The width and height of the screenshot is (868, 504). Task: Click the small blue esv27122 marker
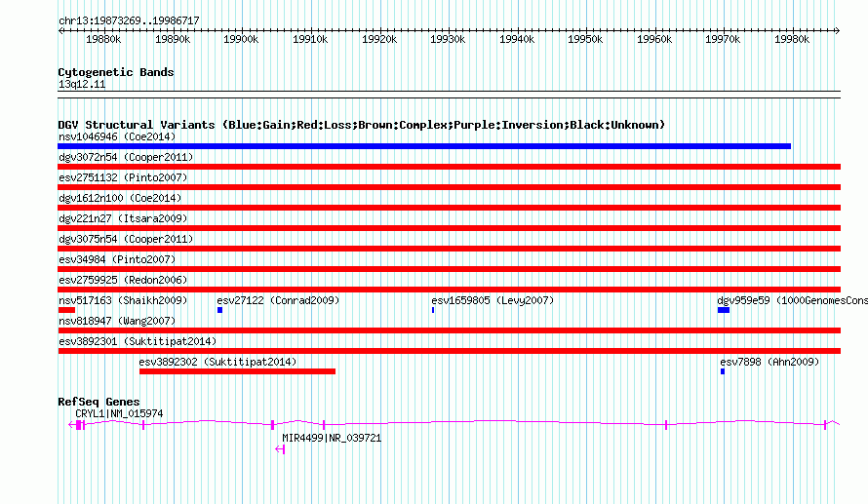[x=219, y=310]
